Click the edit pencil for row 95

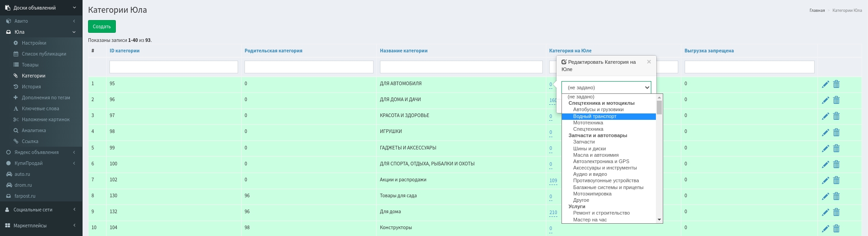coord(825,84)
